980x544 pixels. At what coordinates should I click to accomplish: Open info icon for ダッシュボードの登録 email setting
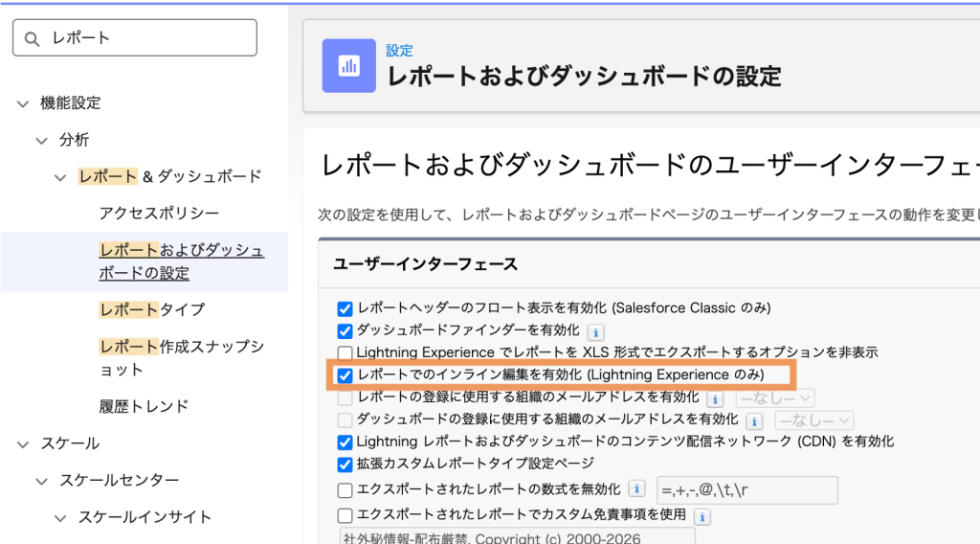[754, 420]
